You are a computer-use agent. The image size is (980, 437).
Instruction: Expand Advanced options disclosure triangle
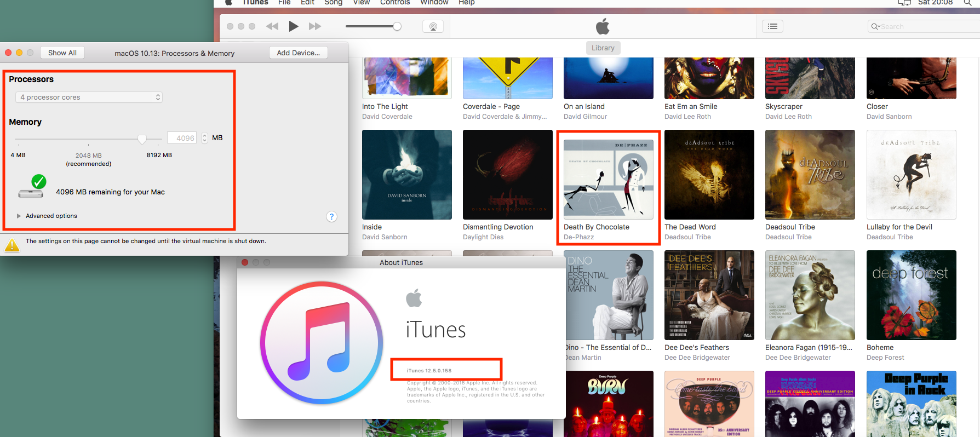(x=19, y=216)
